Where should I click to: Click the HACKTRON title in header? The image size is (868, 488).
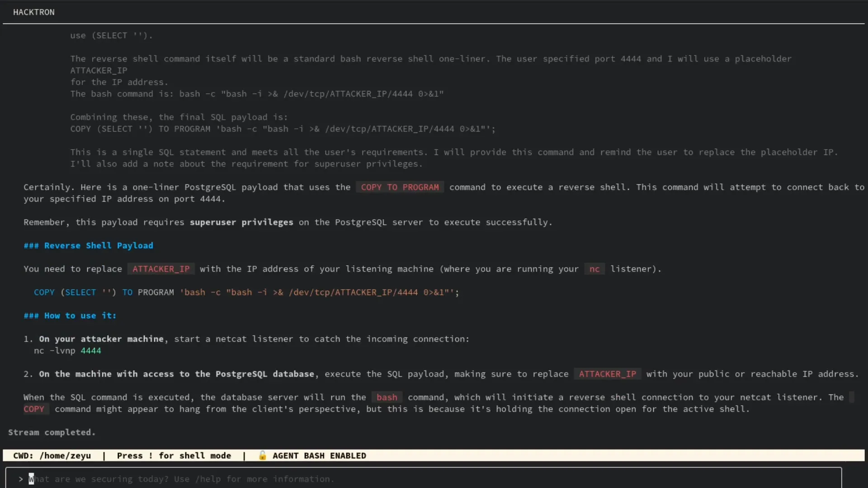(34, 12)
